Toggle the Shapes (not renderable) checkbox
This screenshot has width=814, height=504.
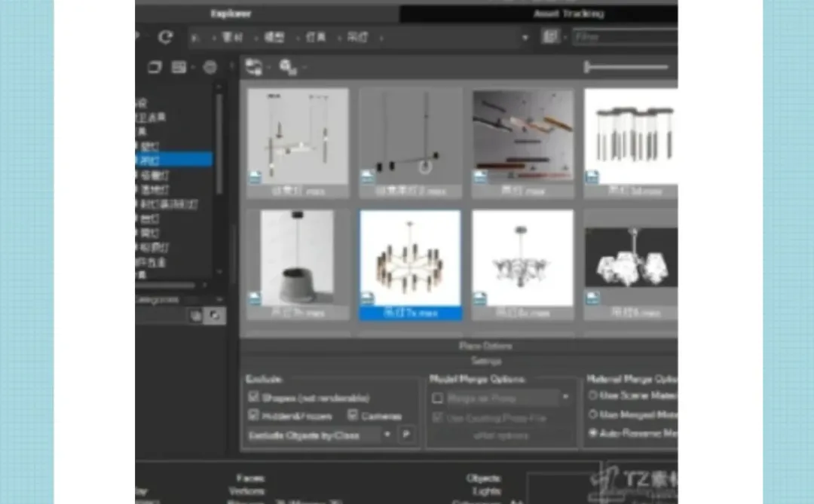(253, 397)
